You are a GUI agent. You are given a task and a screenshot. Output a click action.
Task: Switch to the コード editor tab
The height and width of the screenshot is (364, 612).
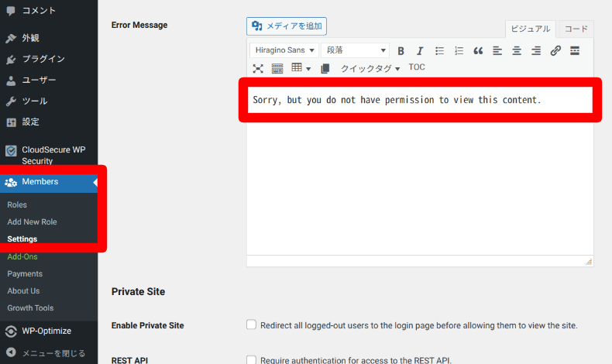(576, 29)
